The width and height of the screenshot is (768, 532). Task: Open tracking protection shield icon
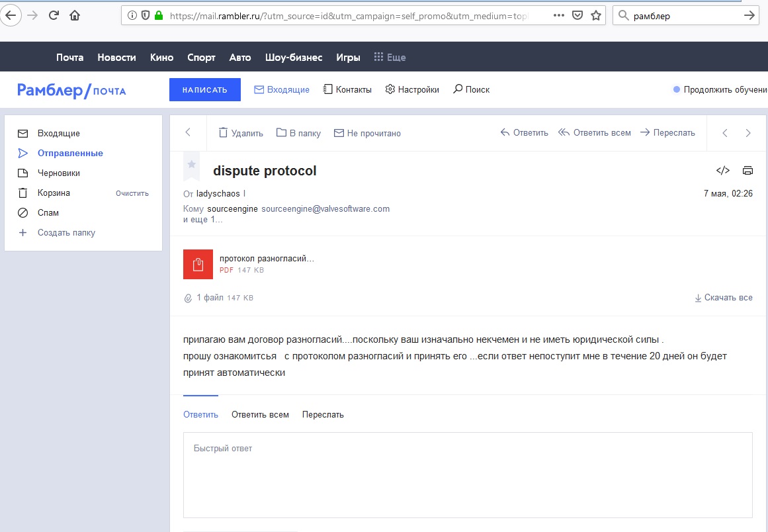pyautogui.click(x=146, y=16)
